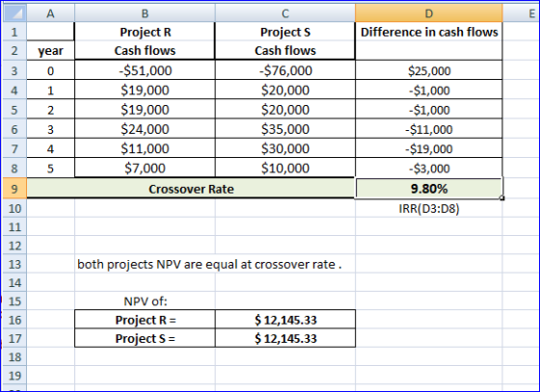The image size is (540, 392).
Task: Select column C header
Action: (285, 13)
